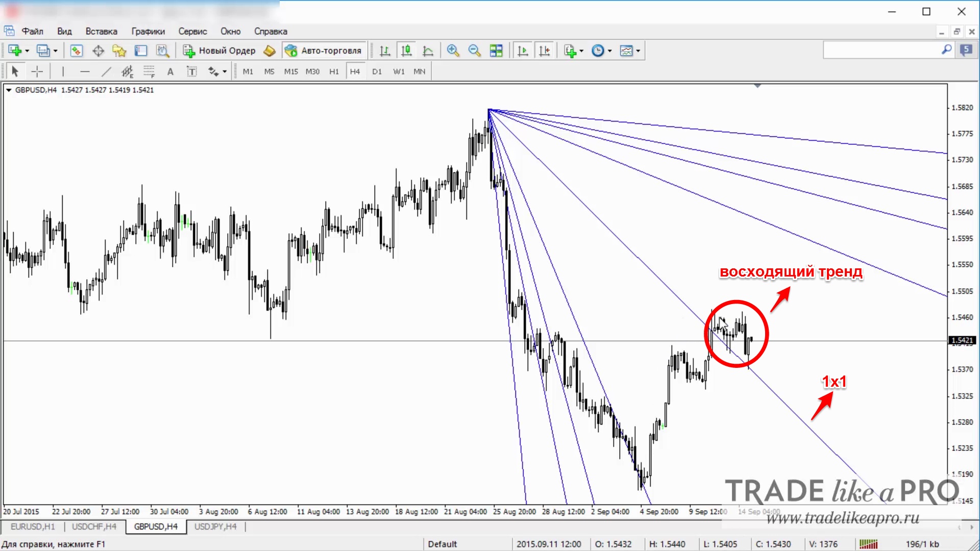Viewport: 980px width, 551px height.
Task: Click the Zoom Out magnifier icon
Action: tap(474, 51)
